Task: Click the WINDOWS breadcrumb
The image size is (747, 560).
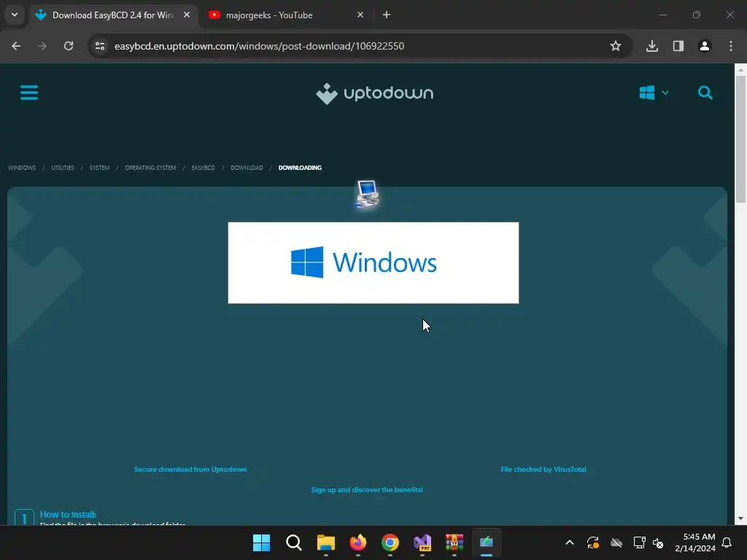Action: tap(22, 168)
